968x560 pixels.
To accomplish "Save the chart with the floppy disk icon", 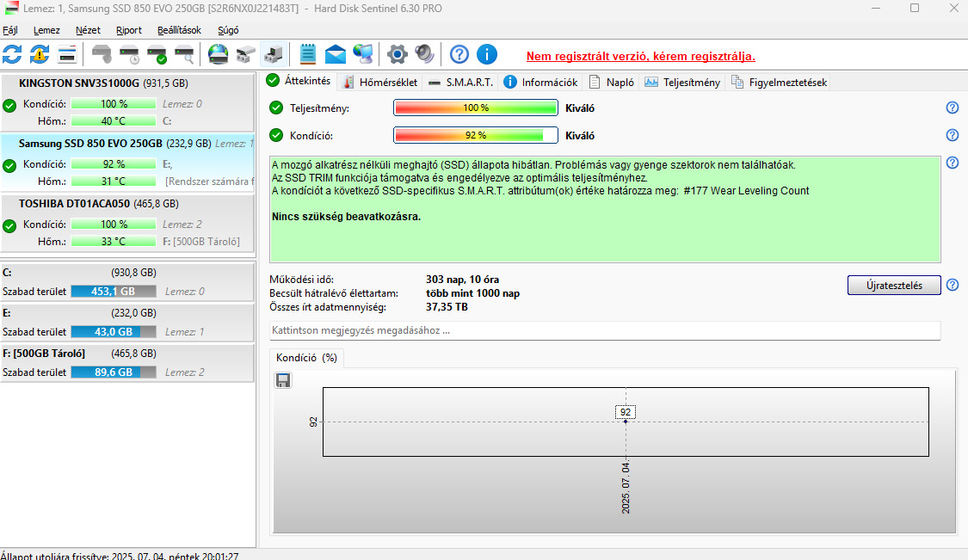I will tap(283, 380).
